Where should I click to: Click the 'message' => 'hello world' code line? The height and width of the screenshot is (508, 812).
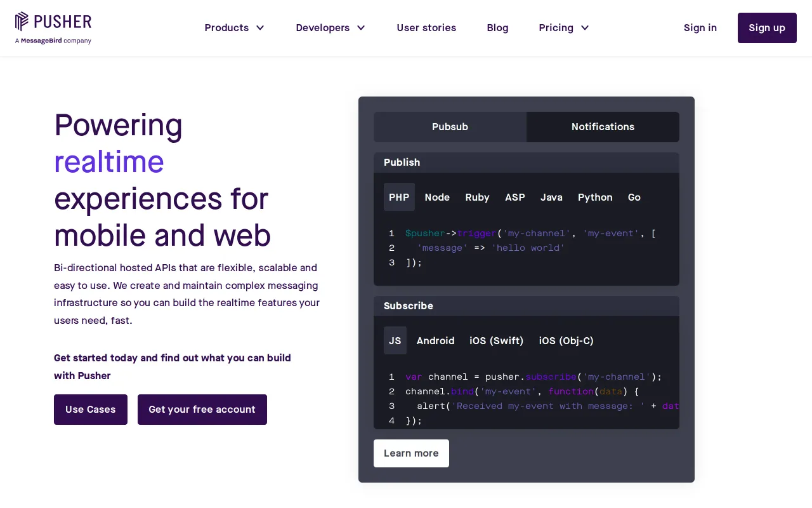[x=490, y=248]
